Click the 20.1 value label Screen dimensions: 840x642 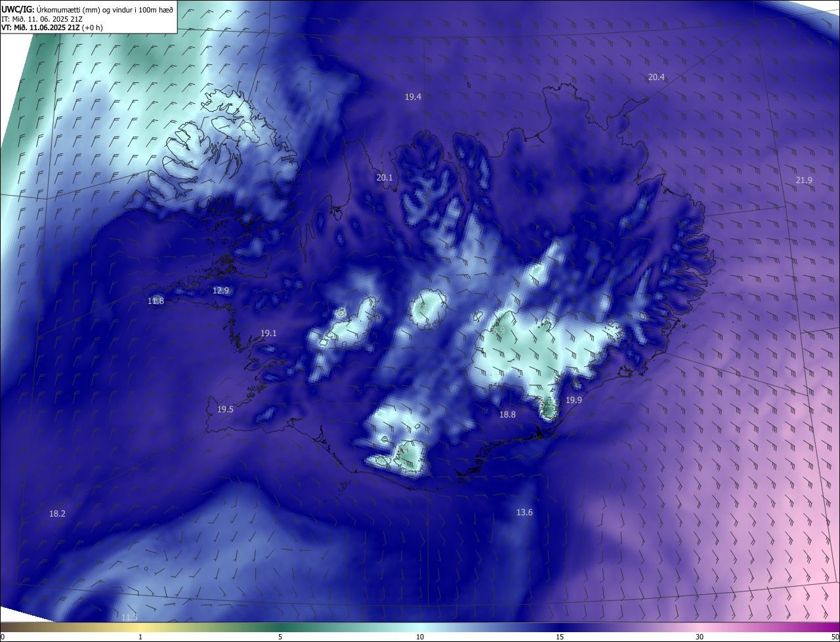coord(385,177)
